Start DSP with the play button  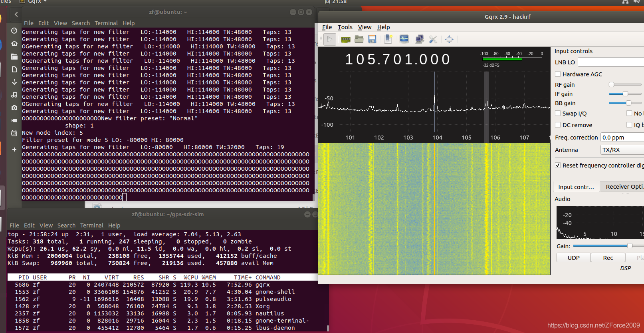coord(329,39)
